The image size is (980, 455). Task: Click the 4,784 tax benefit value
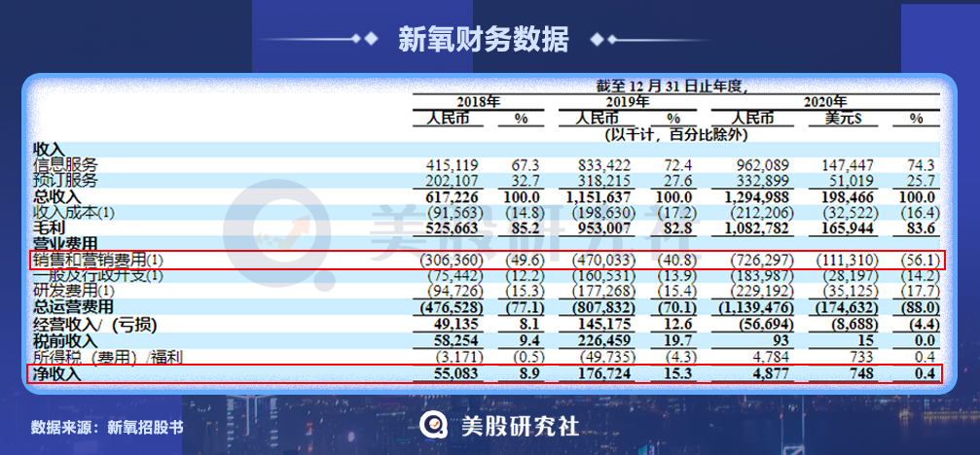pos(771,358)
